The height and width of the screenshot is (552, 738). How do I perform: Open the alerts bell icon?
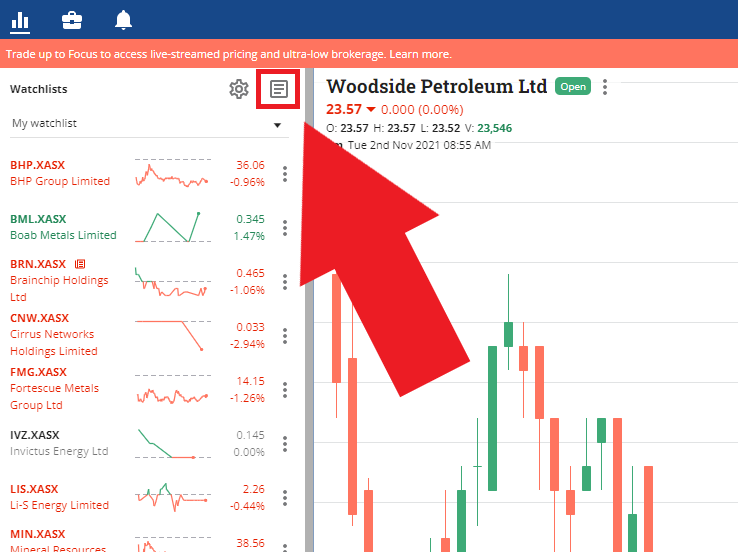coord(123,20)
